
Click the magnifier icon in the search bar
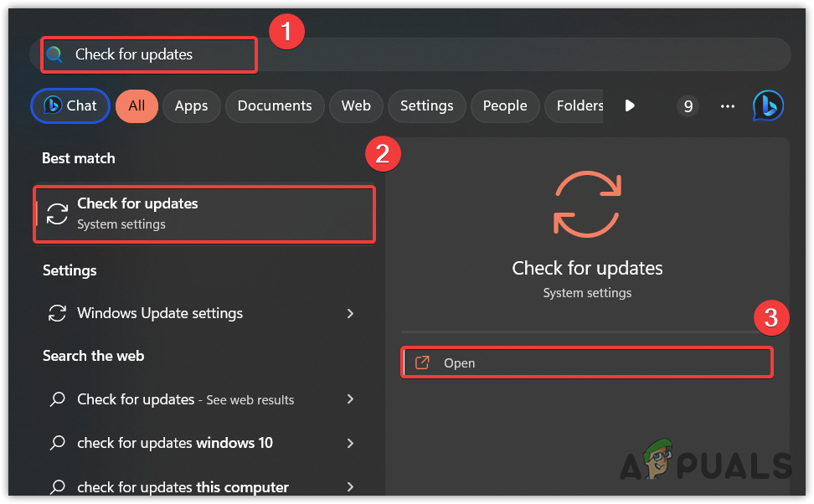pos(55,54)
